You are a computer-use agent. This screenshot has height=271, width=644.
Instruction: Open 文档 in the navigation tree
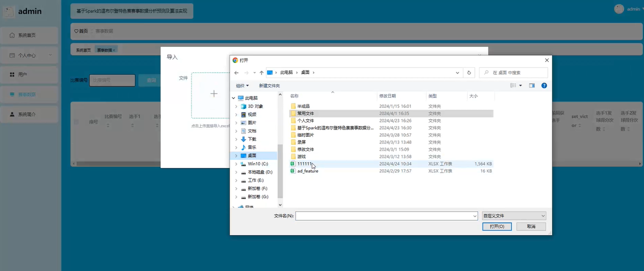252,131
